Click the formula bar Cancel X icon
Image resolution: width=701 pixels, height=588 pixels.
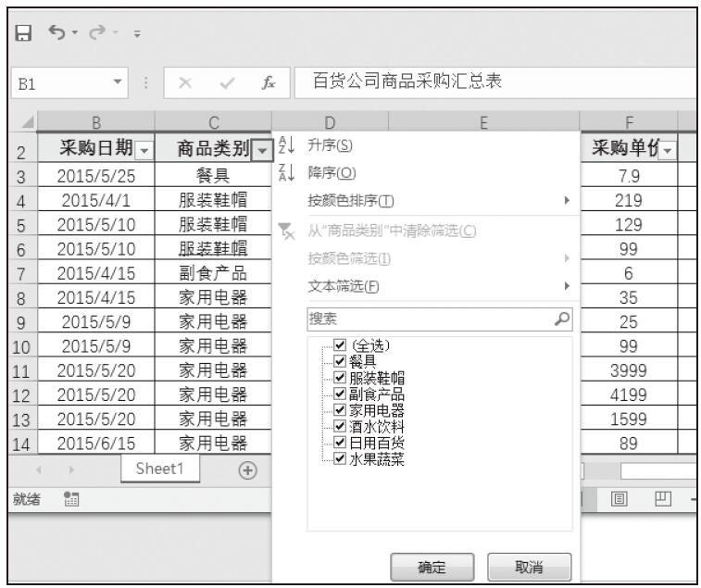186,82
